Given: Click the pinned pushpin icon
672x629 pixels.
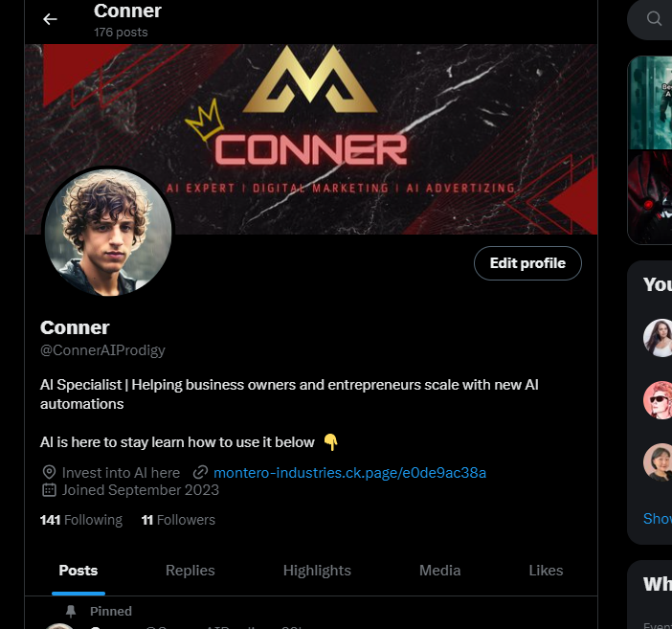Looking at the screenshot, I should tap(71, 612).
